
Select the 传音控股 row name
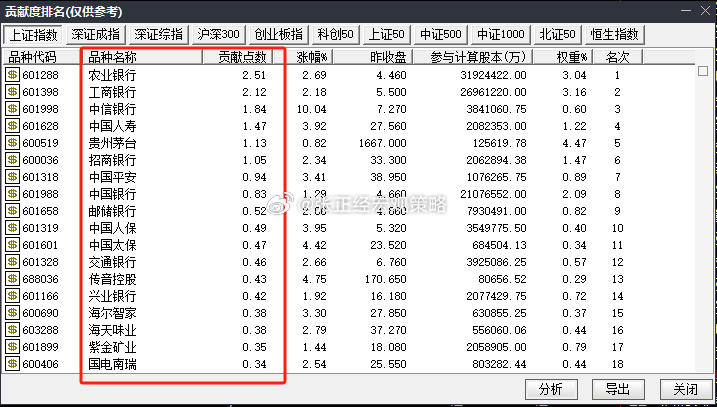click(x=112, y=279)
